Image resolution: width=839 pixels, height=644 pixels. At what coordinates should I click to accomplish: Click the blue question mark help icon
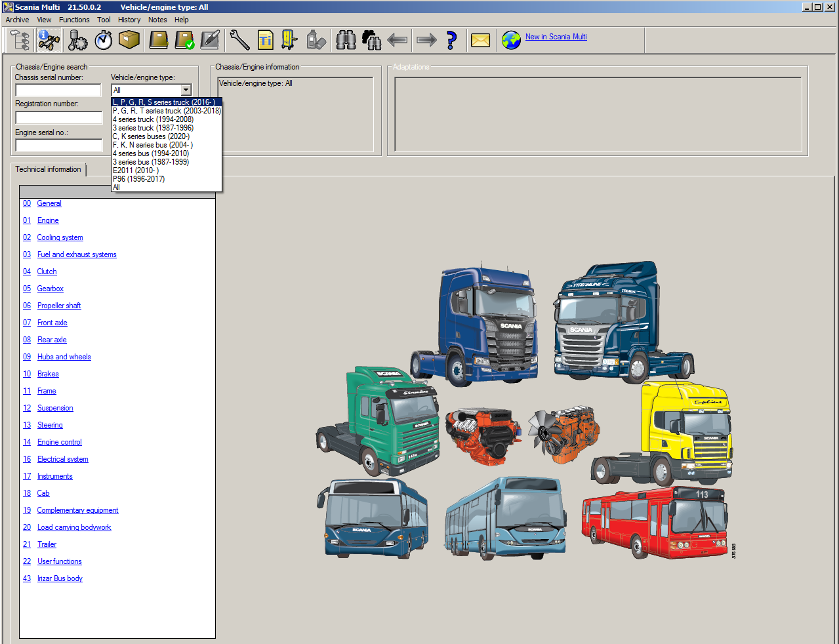point(451,40)
